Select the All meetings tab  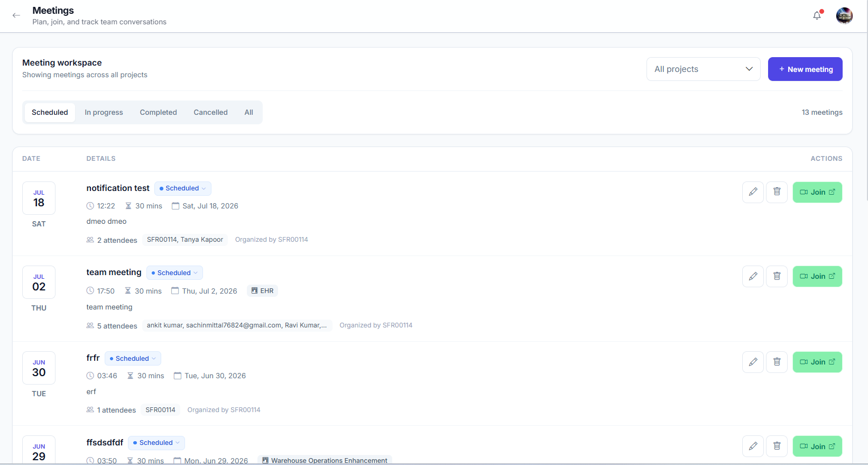click(249, 112)
